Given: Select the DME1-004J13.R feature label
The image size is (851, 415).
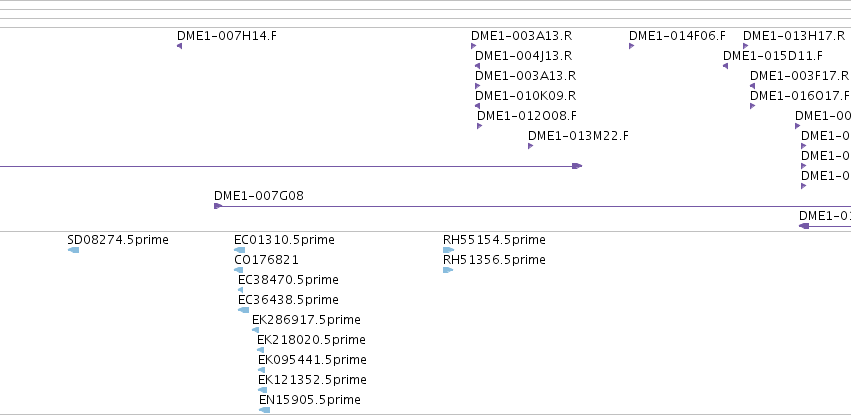Looking at the screenshot, I should [523, 56].
